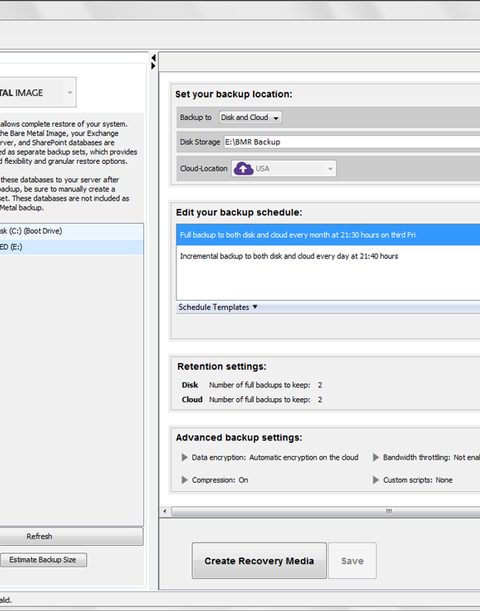480x611 pixels.
Task: Click Estimate Backup Size button
Action: (43, 560)
